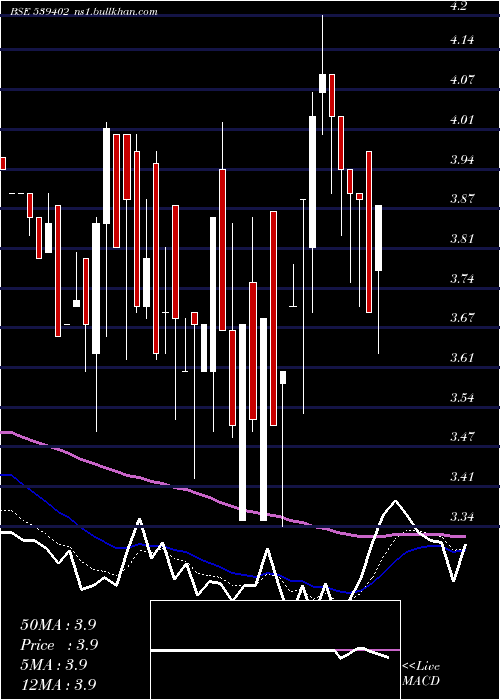Click the 50MA : 3.9 legend entry
The height and width of the screenshot is (700, 500).
pos(58,625)
